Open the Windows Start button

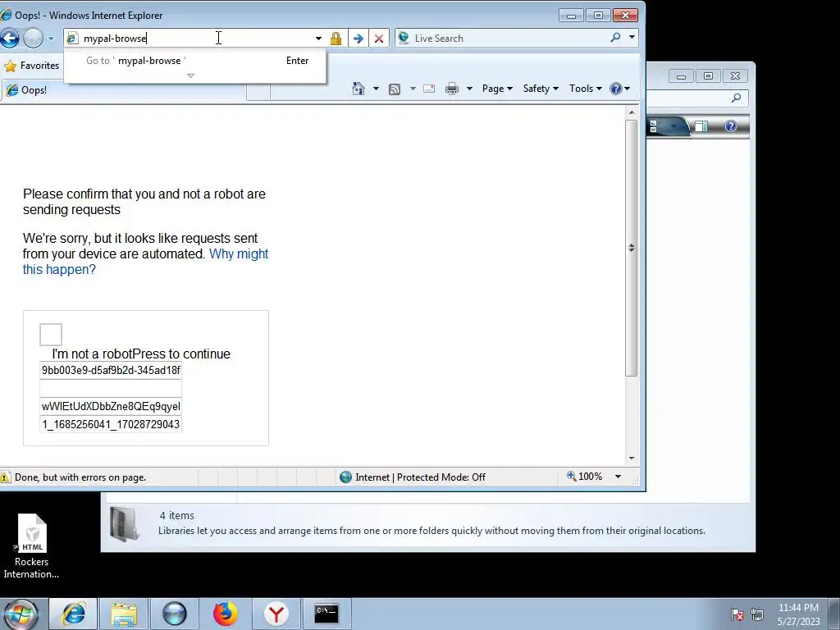21,614
